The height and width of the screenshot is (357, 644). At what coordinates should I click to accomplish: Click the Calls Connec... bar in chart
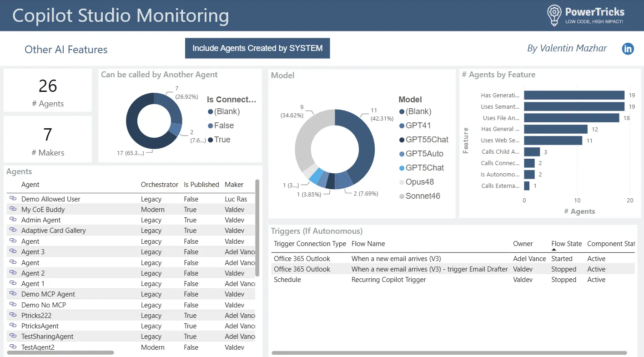click(x=529, y=163)
